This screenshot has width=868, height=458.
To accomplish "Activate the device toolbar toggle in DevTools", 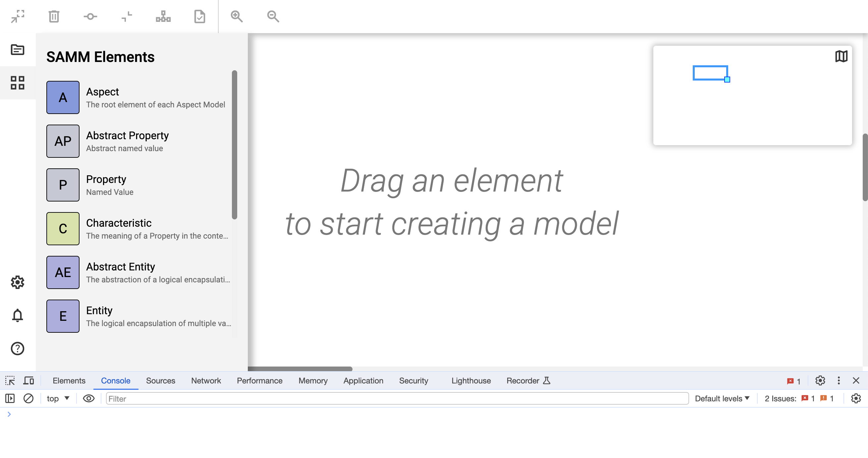I will (x=28, y=380).
